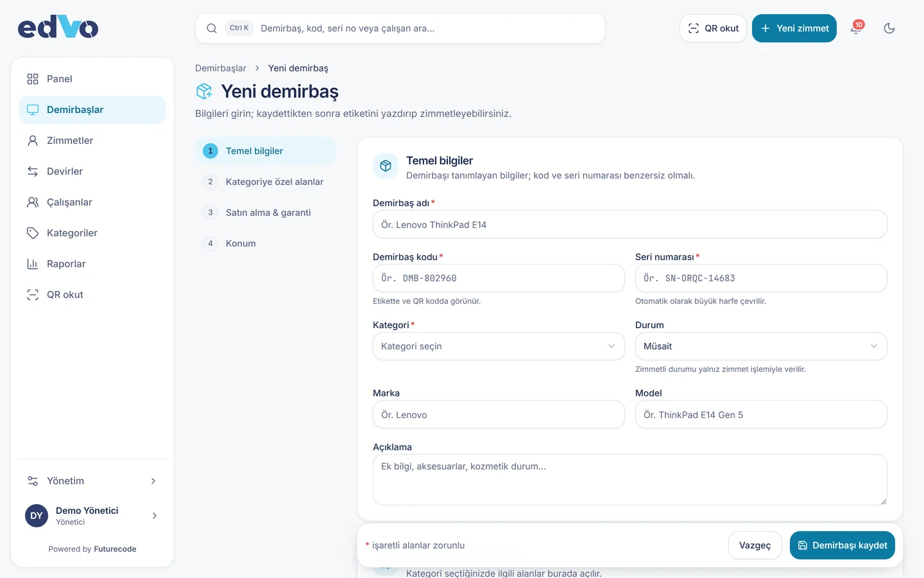924x578 pixels.
Task: Open Raporlar in sidebar
Action: pos(92,264)
